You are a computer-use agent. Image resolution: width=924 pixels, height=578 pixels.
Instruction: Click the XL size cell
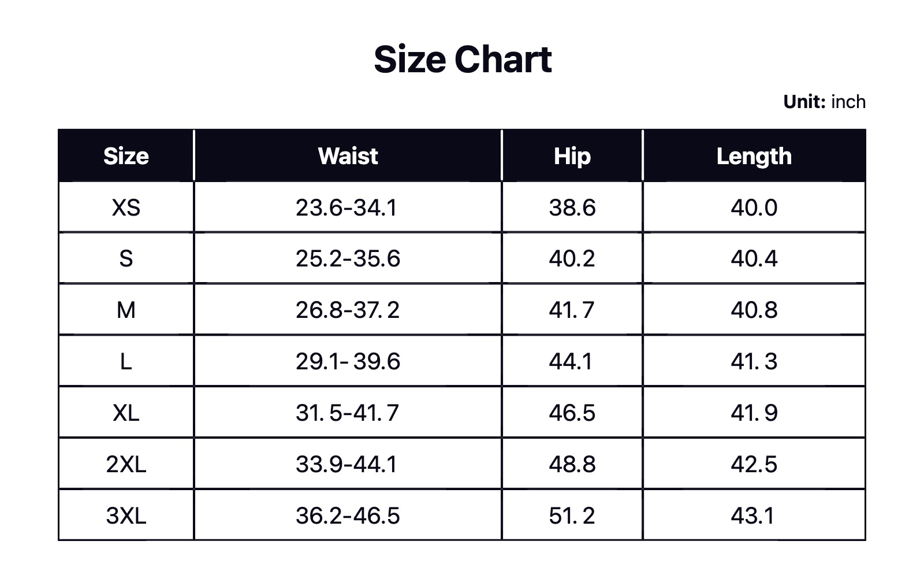126,413
